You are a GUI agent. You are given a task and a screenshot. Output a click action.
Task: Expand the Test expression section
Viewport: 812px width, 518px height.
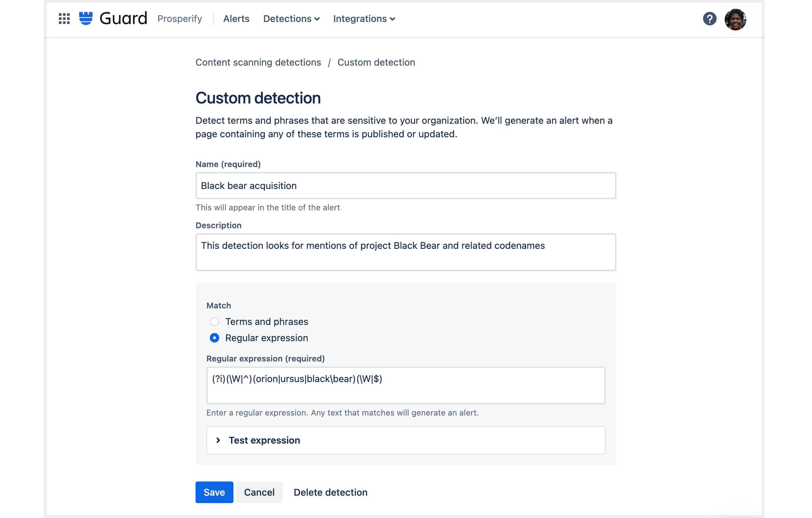406,440
